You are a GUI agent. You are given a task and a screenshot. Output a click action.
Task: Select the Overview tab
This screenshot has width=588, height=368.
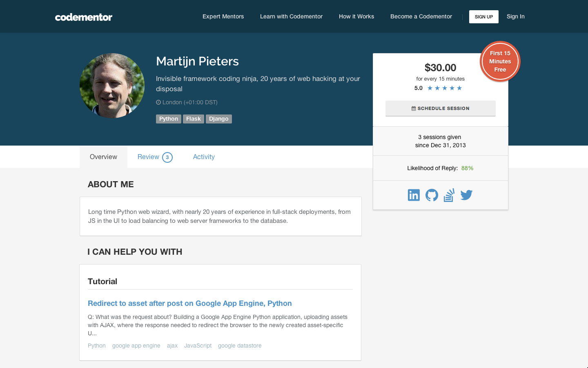point(103,157)
